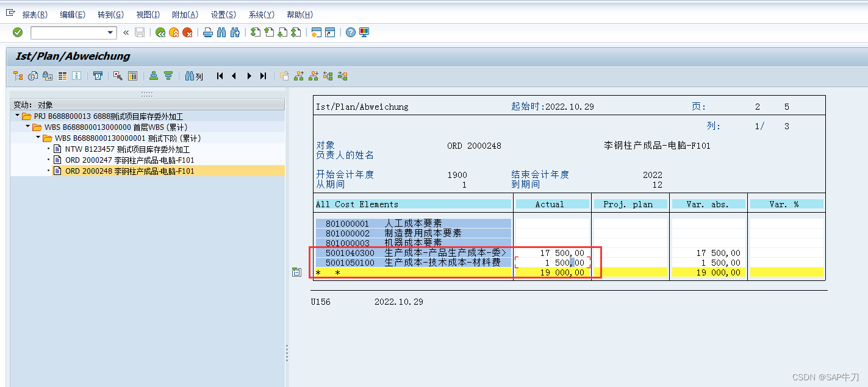Go to last page icon
The width and height of the screenshot is (868, 387).
click(x=296, y=32)
